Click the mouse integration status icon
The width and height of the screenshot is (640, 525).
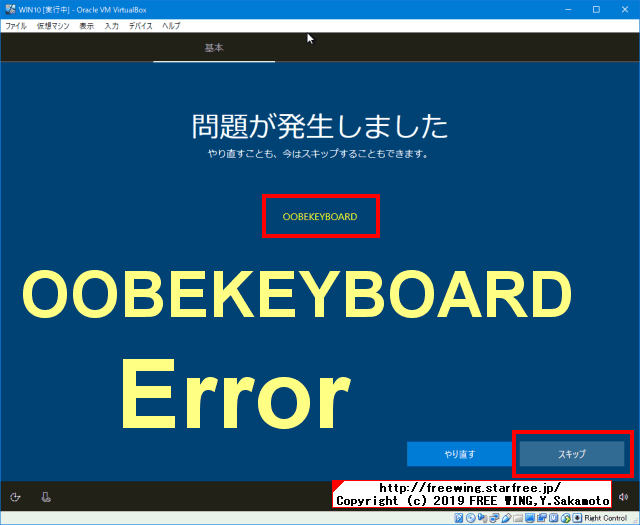[565, 518]
